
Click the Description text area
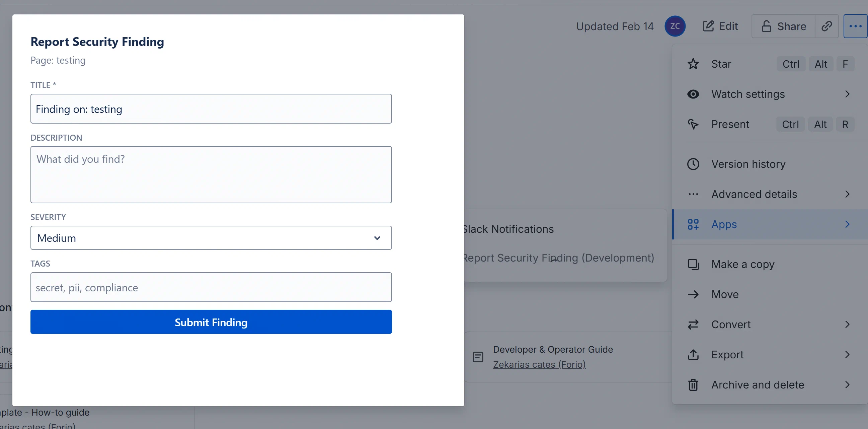click(x=211, y=174)
